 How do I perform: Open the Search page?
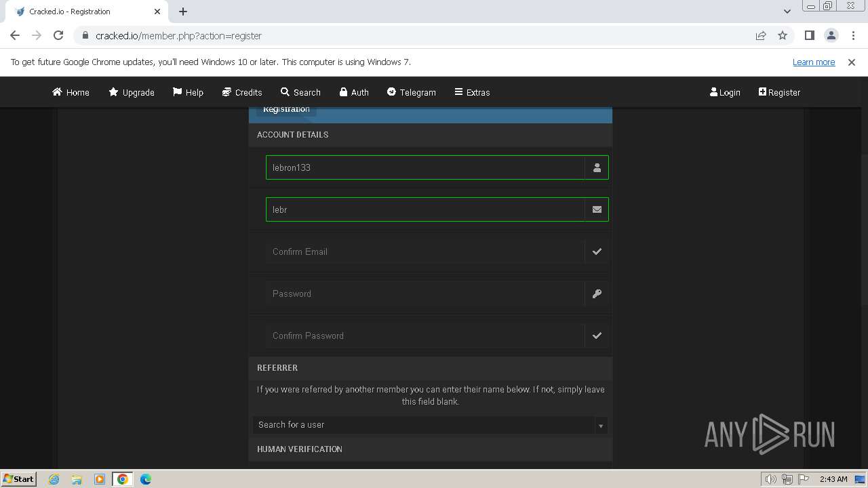(x=300, y=92)
